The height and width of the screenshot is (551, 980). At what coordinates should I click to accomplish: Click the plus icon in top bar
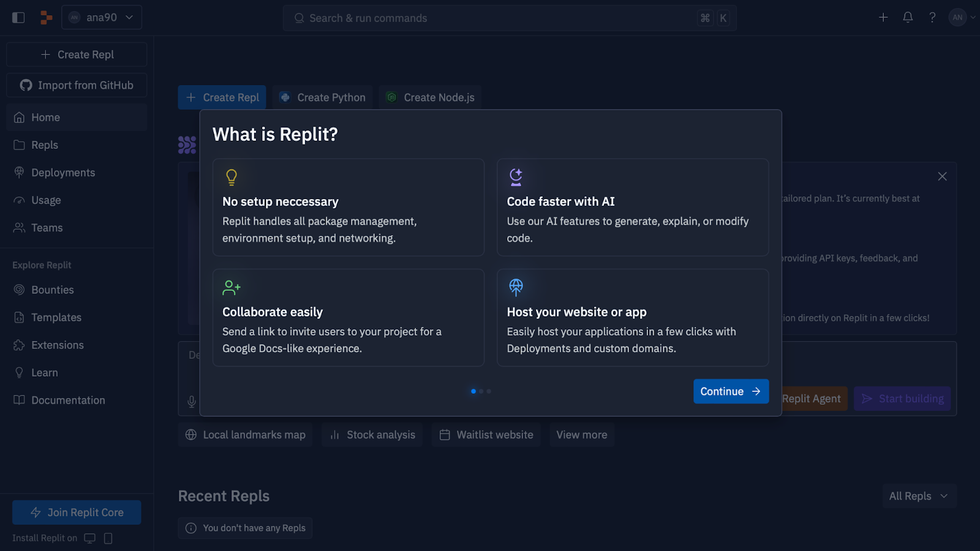click(883, 17)
